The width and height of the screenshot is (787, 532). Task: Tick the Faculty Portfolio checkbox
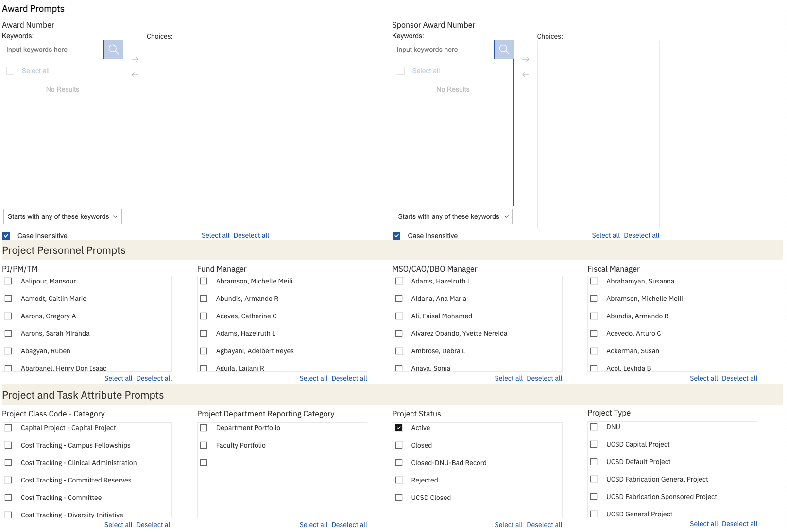pyautogui.click(x=204, y=445)
